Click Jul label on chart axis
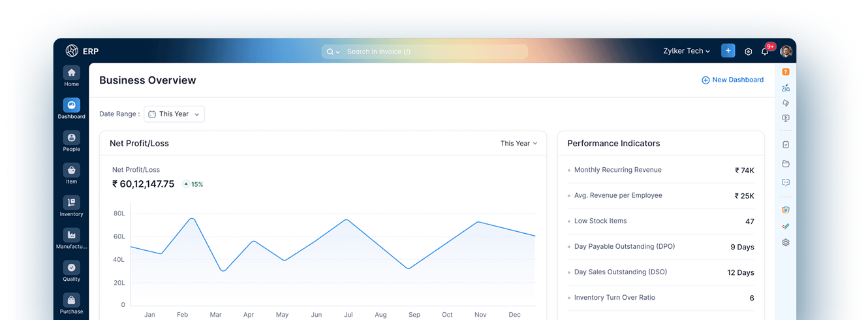 [349, 315]
